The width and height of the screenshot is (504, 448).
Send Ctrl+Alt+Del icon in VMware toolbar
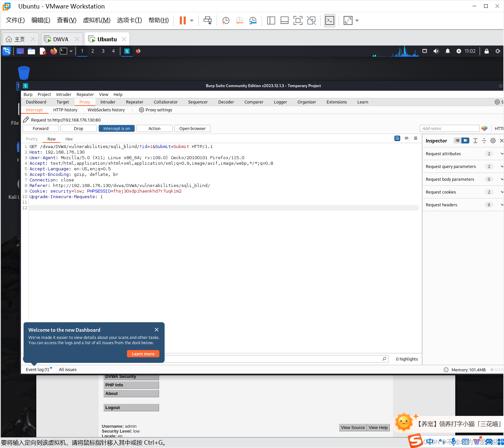[207, 21]
